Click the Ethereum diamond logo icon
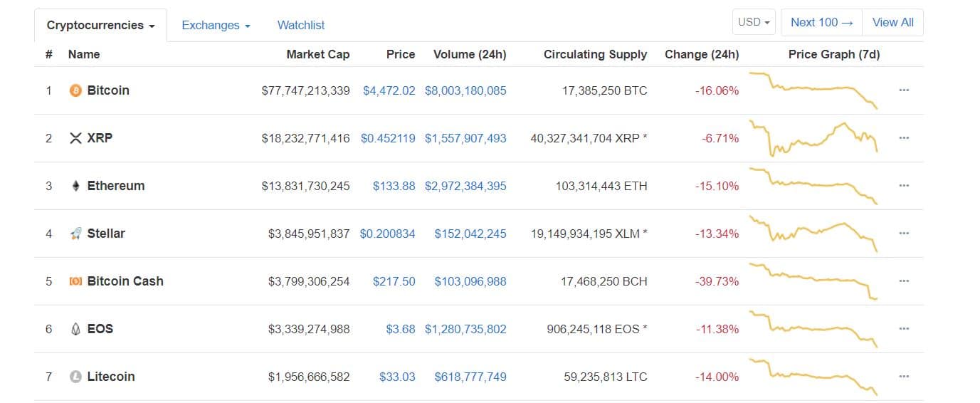Viewport: 980px width, 403px height. point(75,186)
